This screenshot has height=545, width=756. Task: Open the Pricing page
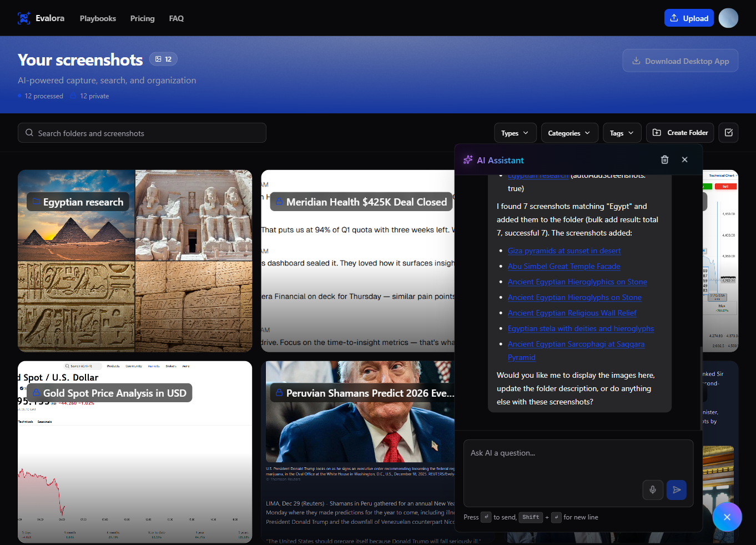[x=143, y=18]
